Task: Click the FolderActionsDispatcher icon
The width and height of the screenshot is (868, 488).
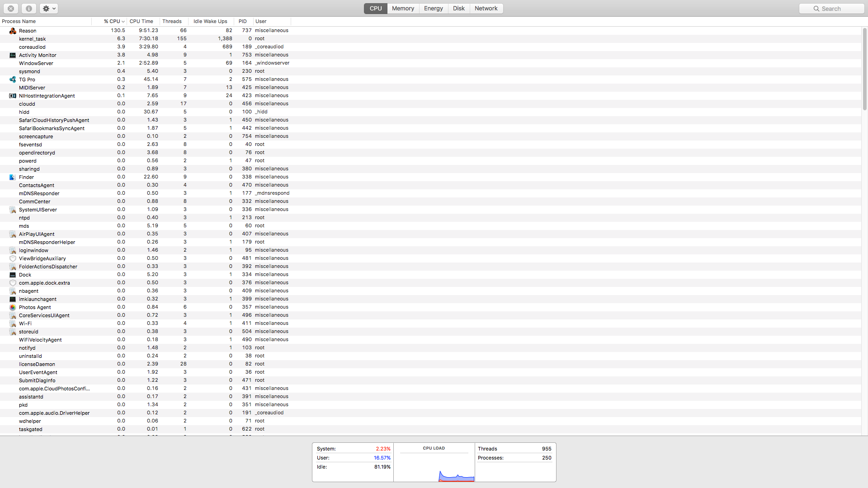Action: [13, 267]
